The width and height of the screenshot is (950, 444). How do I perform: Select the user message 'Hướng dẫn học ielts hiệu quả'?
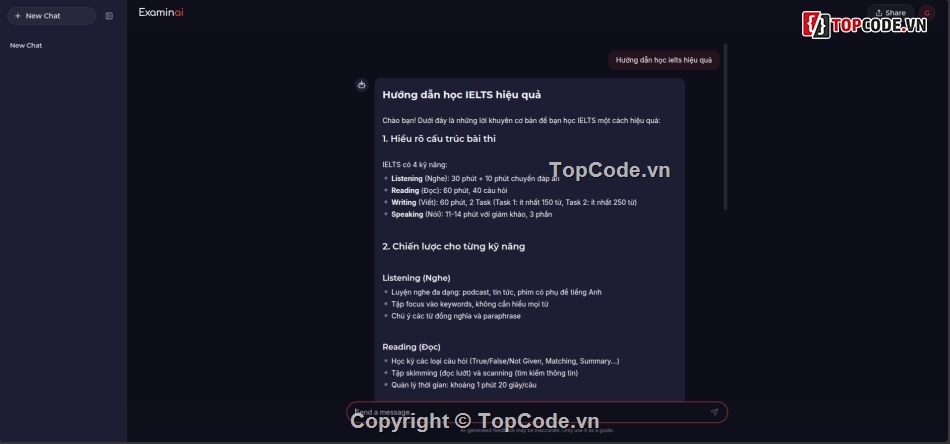pyautogui.click(x=663, y=60)
